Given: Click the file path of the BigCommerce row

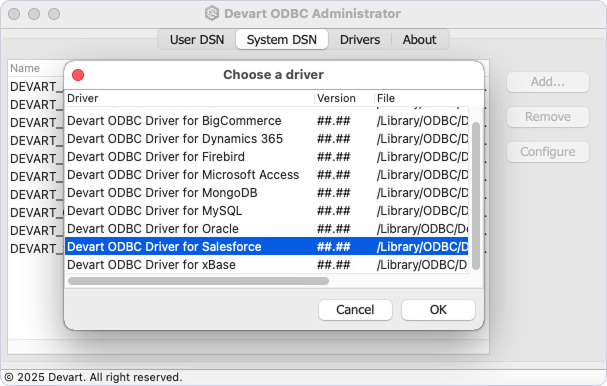Looking at the screenshot, I should (x=422, y=121).
